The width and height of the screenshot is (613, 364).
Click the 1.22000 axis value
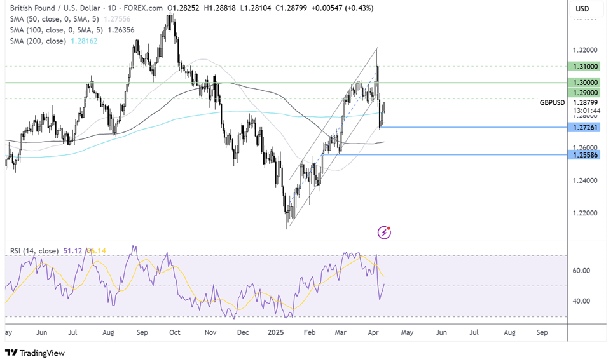coord(585,213)
